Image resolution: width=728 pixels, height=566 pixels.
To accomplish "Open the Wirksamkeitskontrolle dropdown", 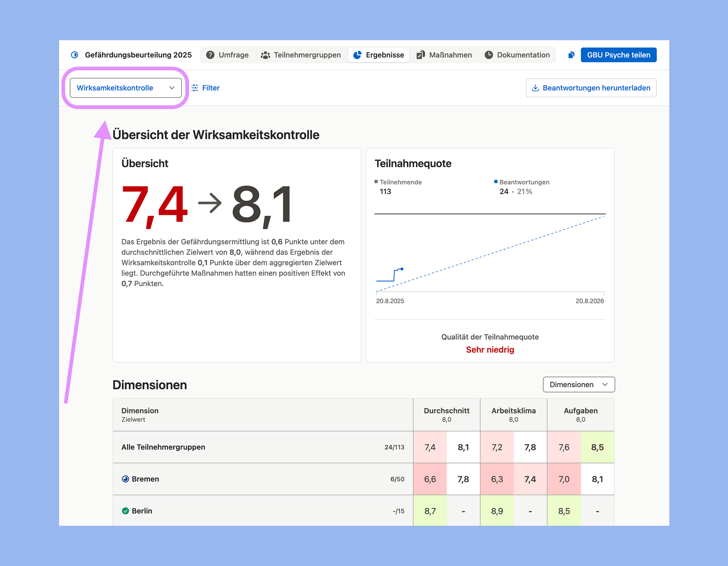I will point(125,88).
